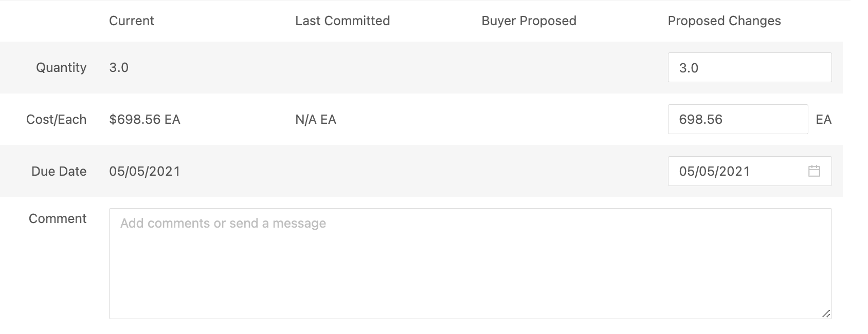
Task: Open the Due Date calendar picker icon
Action: (x=814, y=171)
